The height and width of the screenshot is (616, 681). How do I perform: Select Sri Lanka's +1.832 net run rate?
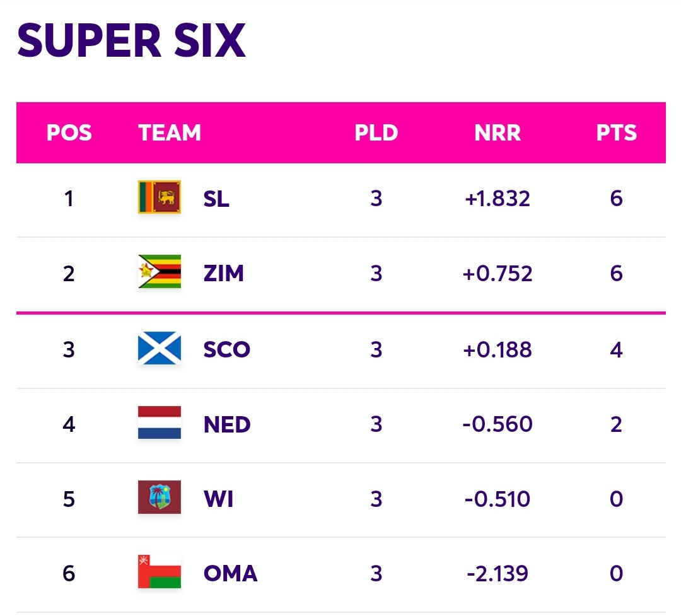498,199
